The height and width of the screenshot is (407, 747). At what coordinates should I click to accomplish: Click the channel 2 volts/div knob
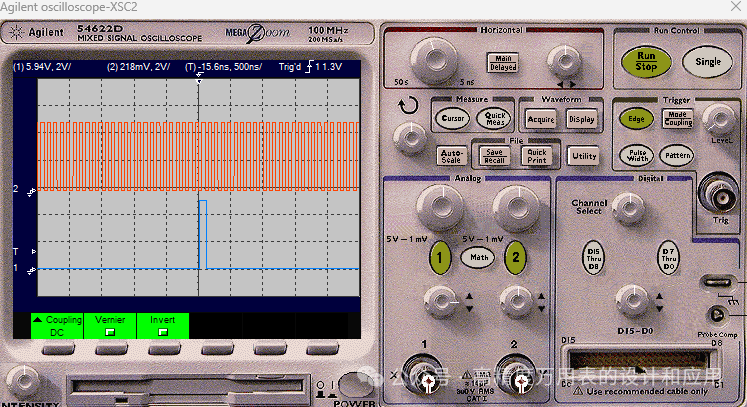(516, 208)
